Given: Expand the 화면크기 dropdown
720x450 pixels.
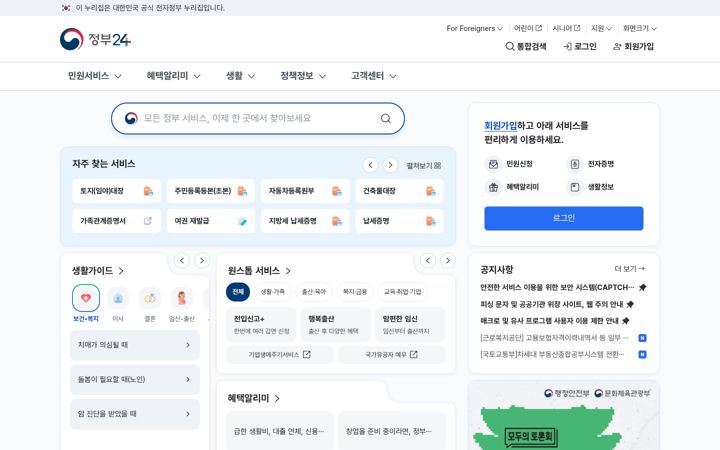Looking at the screenshot, I should (x=640, y=28).
